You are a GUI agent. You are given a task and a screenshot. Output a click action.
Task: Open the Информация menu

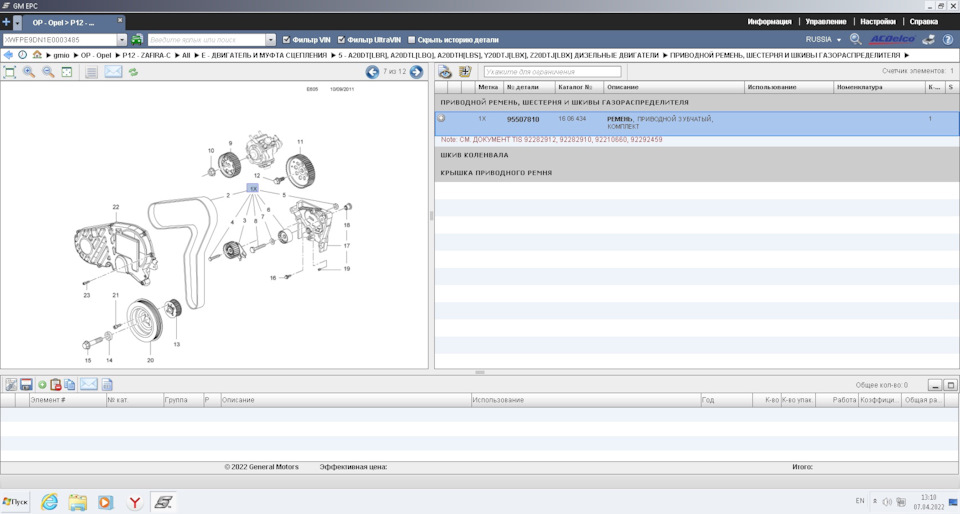(x=769, y=21)
